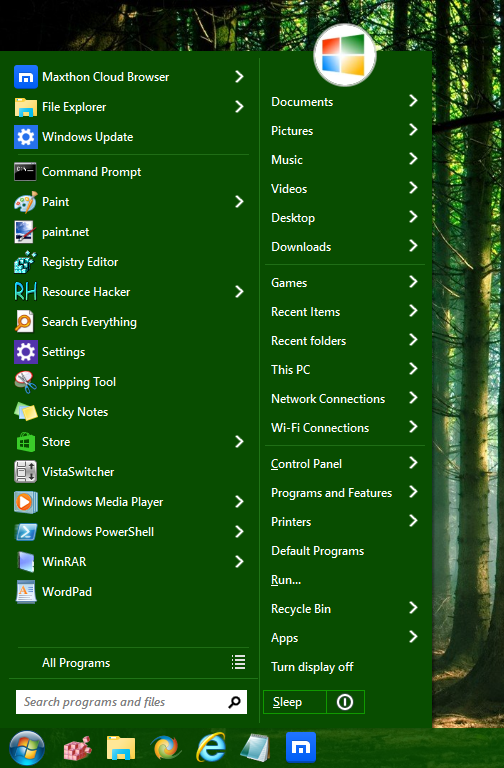Open notepad app on taskbar
The image size is (504, 768).
[x=255, y=748]
